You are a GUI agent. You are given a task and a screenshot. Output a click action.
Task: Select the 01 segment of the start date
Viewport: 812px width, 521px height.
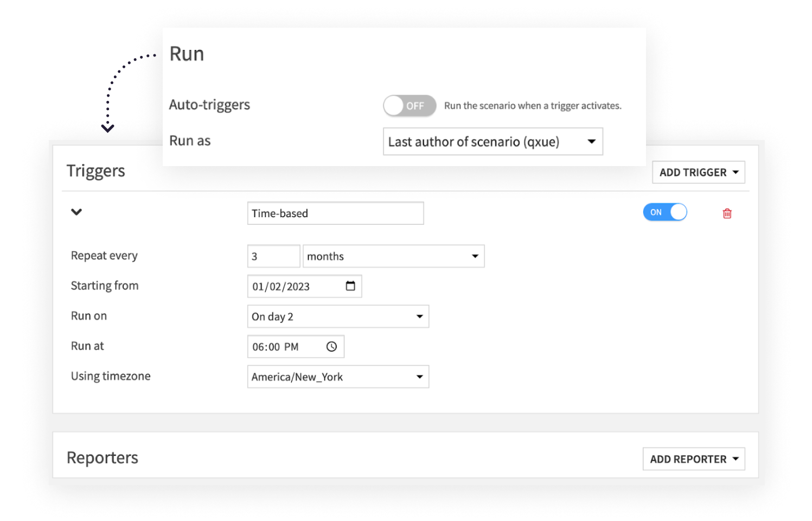(258, 287)
